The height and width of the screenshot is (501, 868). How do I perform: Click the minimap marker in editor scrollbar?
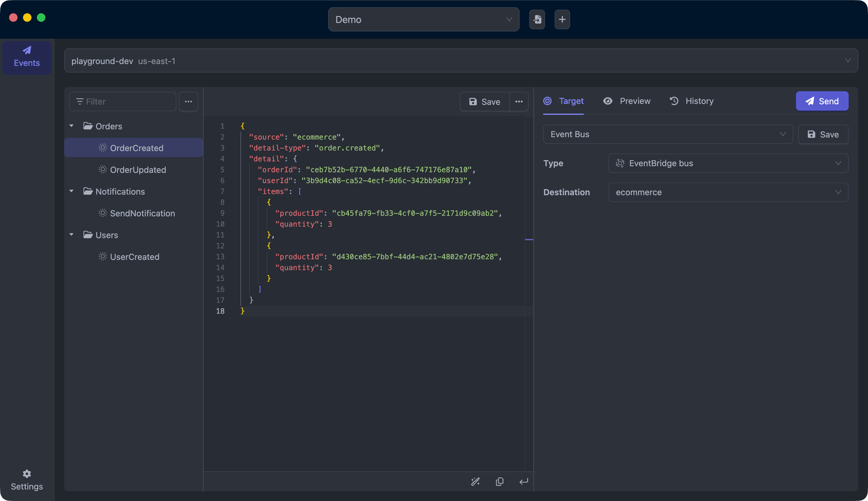pyautogui.click(x=529, y=239)
